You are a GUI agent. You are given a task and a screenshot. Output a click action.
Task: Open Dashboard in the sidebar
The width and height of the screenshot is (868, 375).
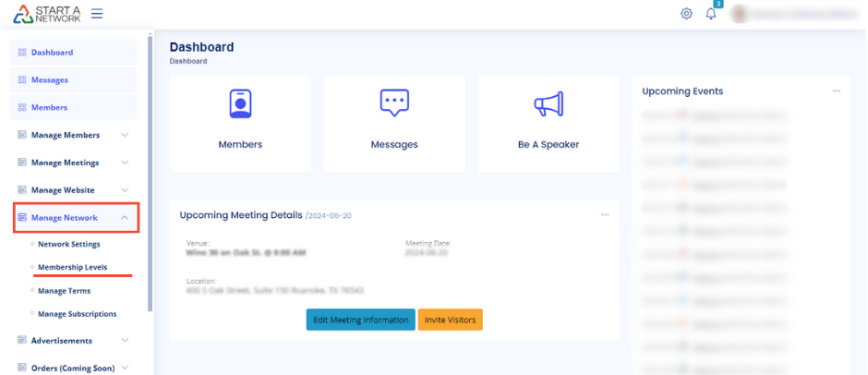point(52,53)
